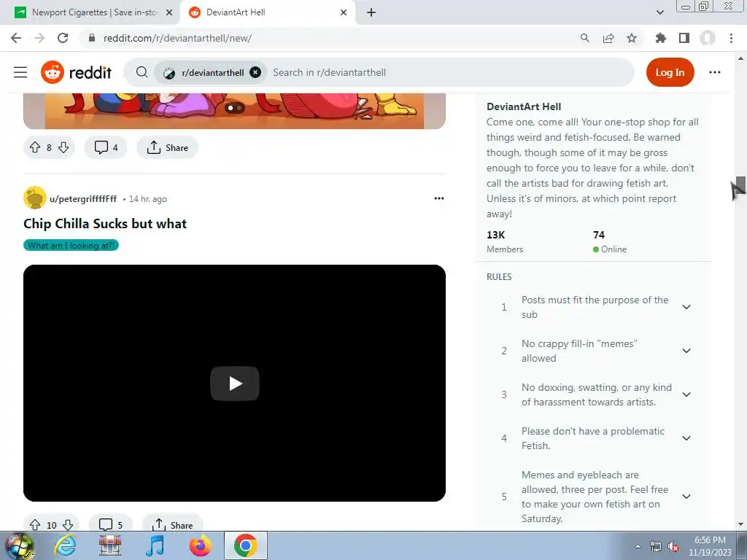Viewport: 747px width, 560px height.
Task: View site information lock icon
Action: (92, 38)
